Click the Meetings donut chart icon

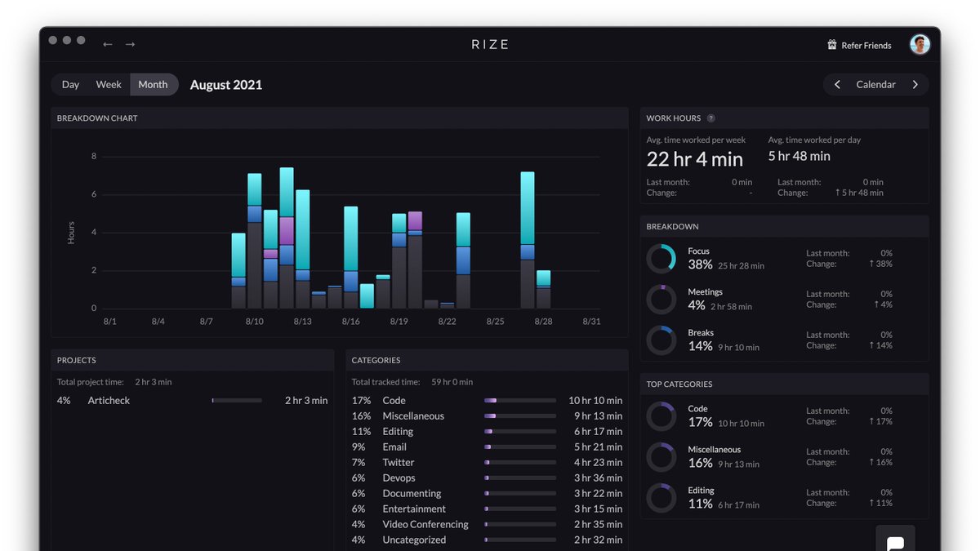[x=661, y=300]
